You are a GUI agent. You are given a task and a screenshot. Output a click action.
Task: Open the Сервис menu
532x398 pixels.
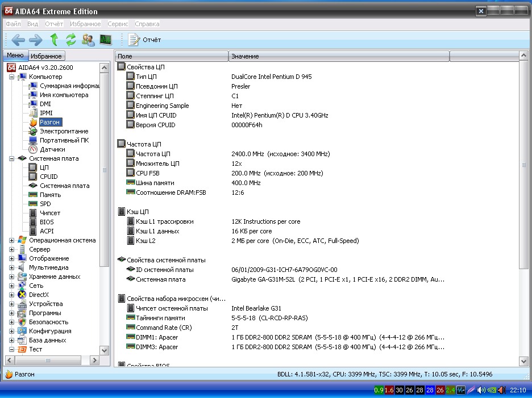pyautogui.click(x=118, y=24)
